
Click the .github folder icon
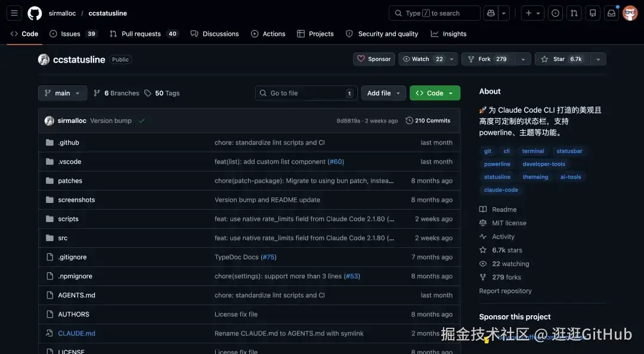[x=49, y=142]
